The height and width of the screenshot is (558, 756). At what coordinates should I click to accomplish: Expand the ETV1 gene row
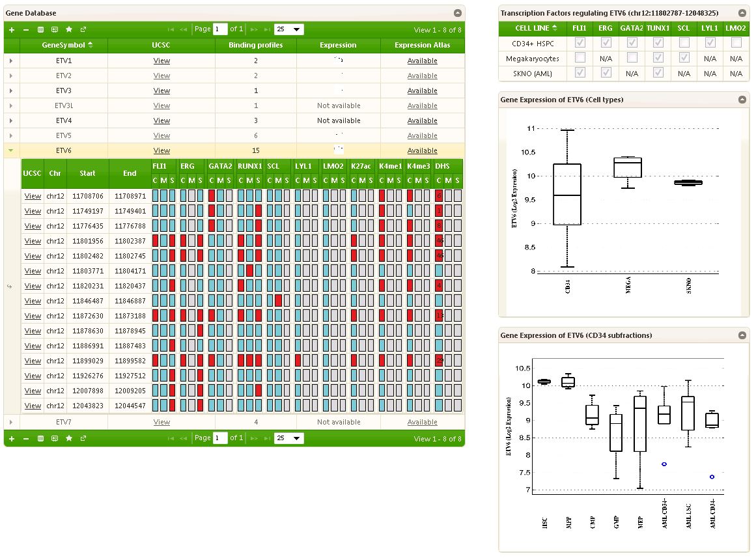(x=11, y=61)
